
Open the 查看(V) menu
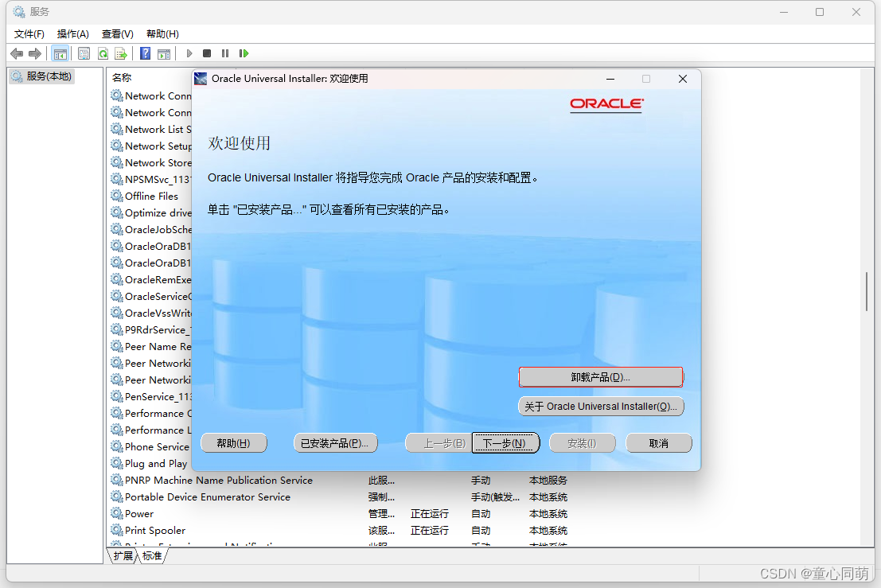118,34
